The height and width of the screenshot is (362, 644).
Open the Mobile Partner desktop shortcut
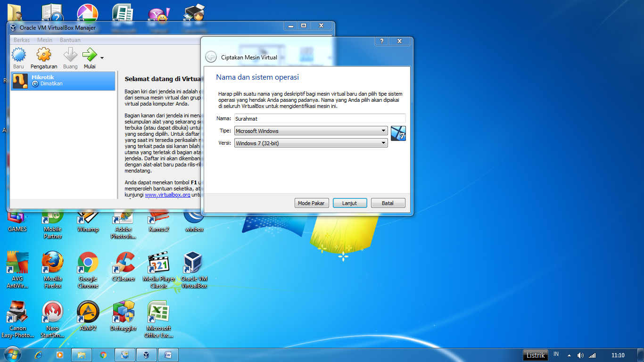pos(52,224)
